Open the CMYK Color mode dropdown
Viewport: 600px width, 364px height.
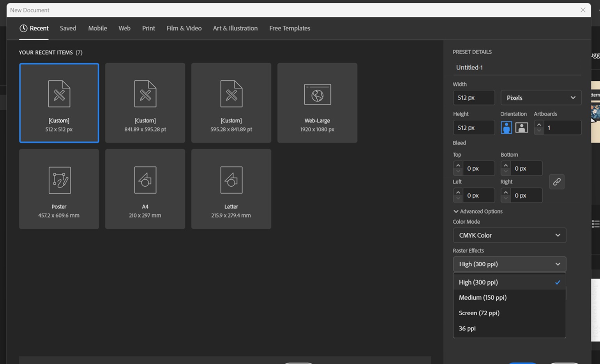coord(510,235)
